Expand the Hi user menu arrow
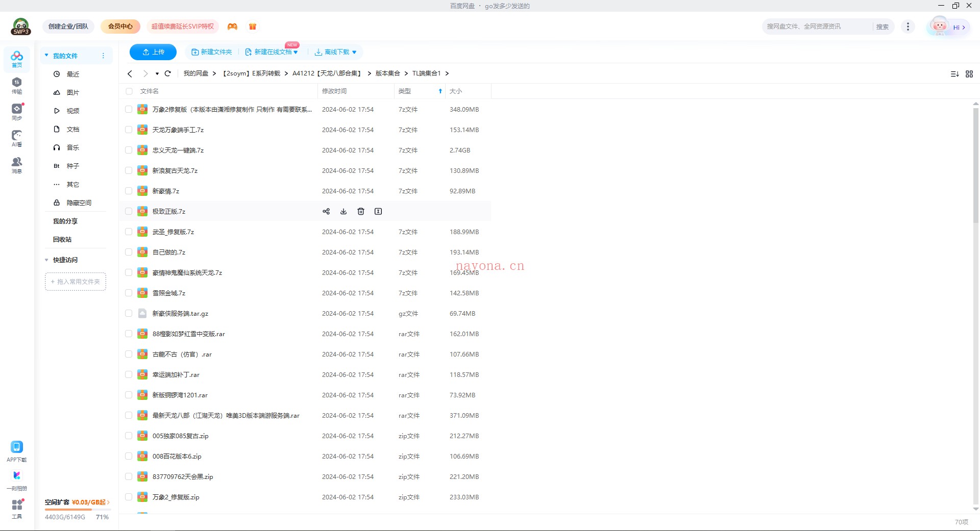 point(964,28)
